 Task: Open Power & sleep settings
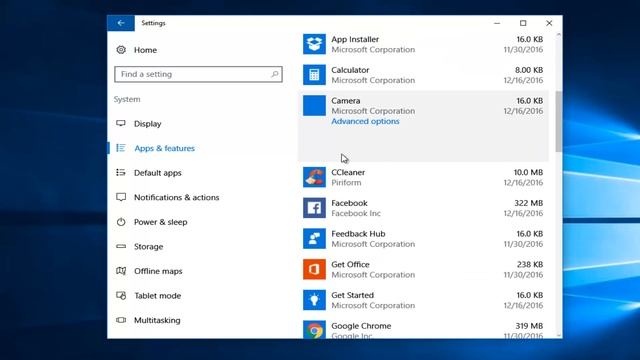point(160,222)
